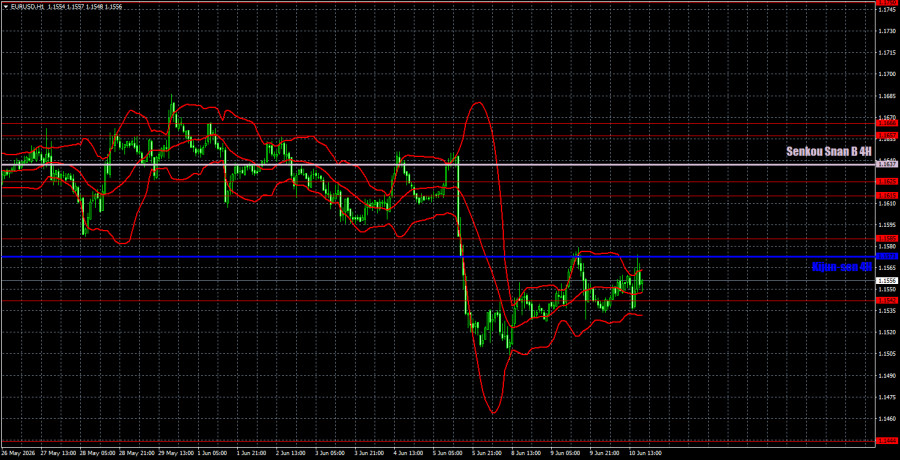Screen dimensions: 900x460
Task: Click the 1.1460 price scale label
Action: point(887,419)
